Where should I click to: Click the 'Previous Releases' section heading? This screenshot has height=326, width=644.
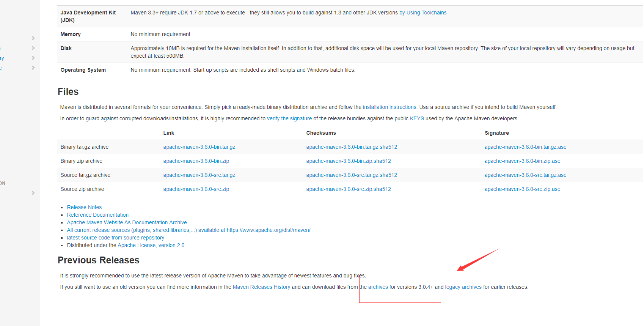point(99,260)
